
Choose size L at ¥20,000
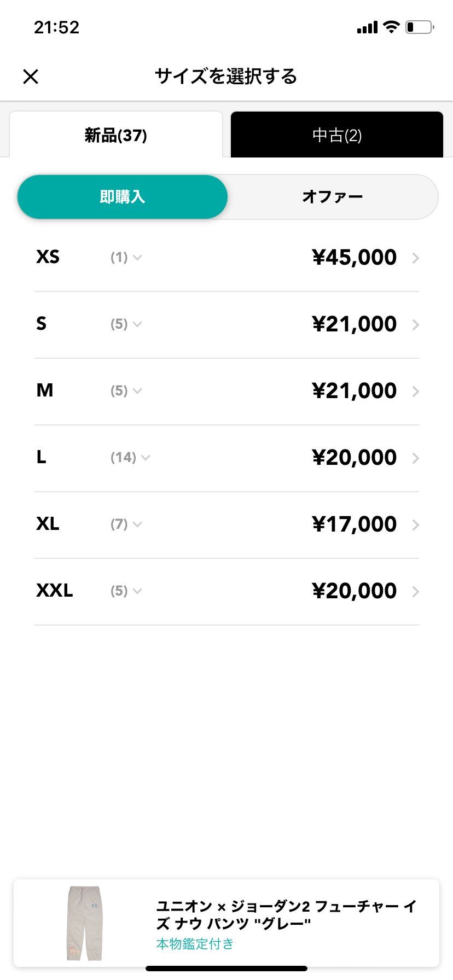[226, 458]
